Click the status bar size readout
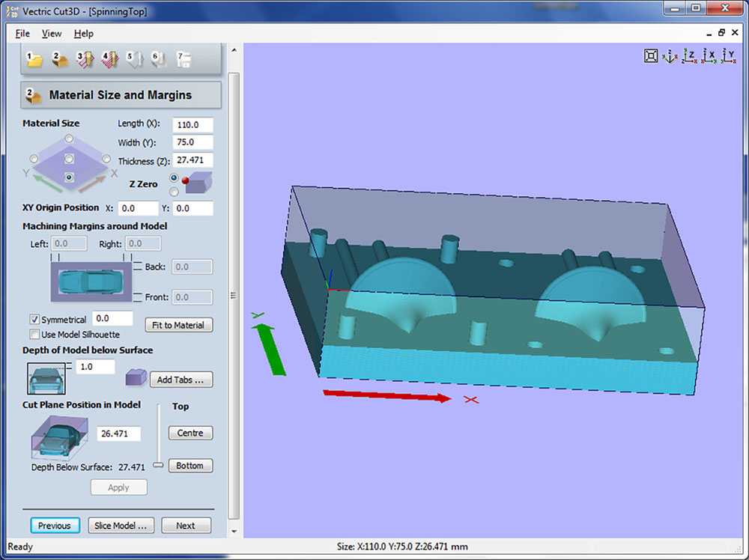749x560 pixels. 402,547
